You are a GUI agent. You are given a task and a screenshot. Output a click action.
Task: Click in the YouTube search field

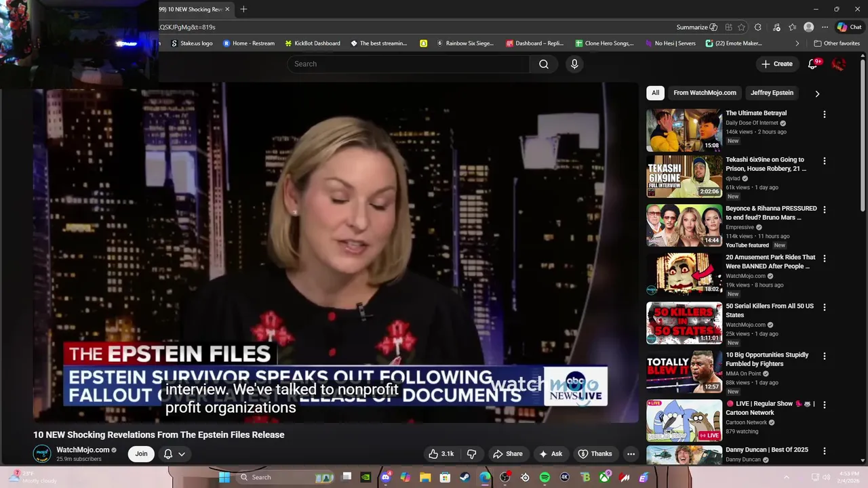click(x=408, y=64)
